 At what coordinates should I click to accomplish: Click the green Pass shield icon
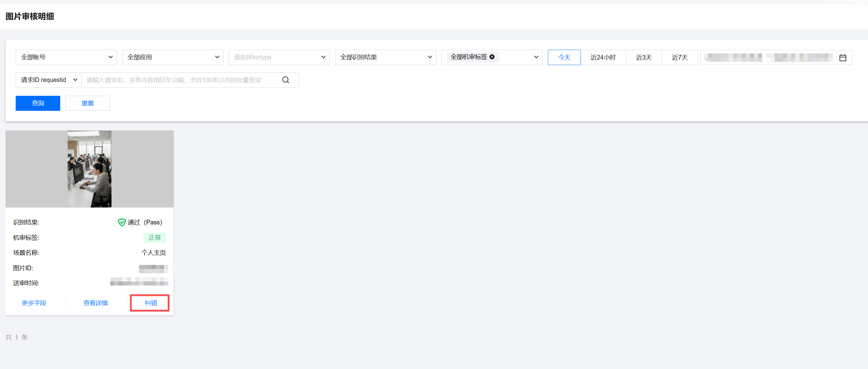click(x=122, y=222)
